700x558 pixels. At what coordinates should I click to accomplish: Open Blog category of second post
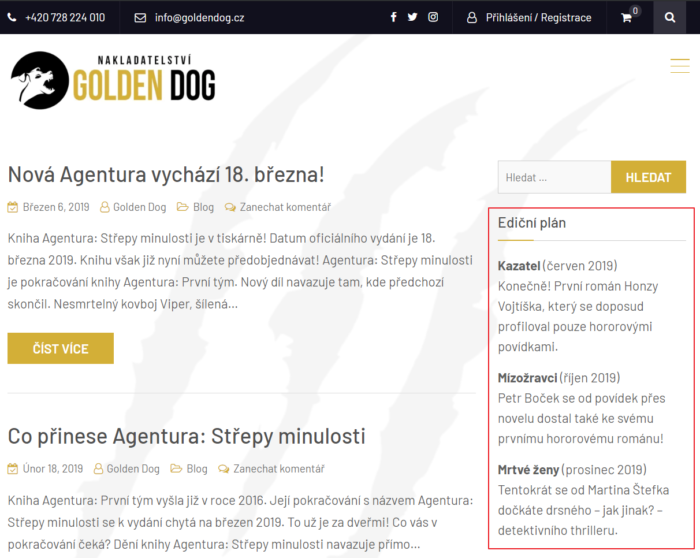pyautogui.click(x=197, y=469)
